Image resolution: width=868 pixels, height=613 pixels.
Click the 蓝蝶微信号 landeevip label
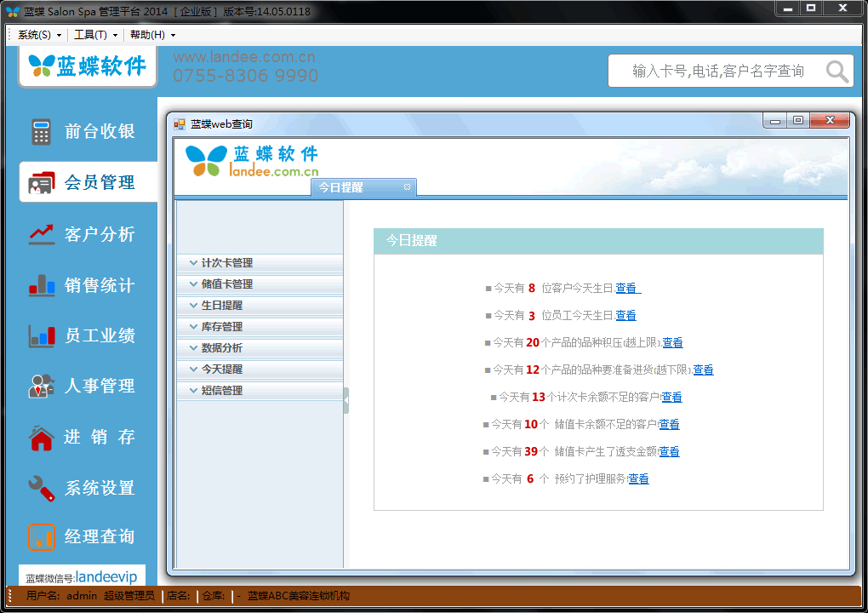click(82, 577)
